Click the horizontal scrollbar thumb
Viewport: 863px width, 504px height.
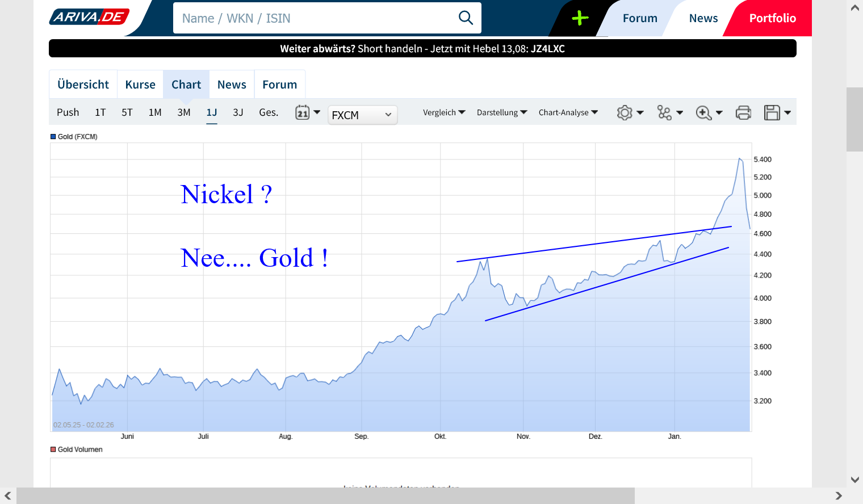coord(325,495)
